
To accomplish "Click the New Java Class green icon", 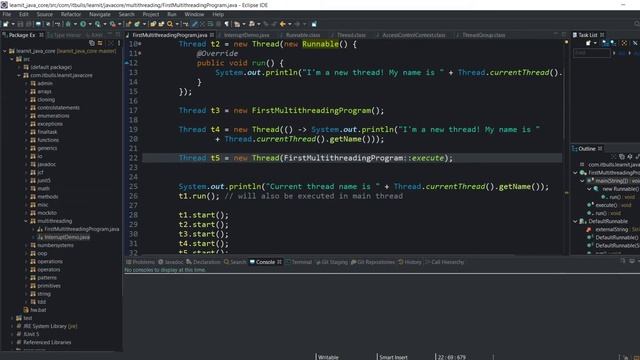I will [137, 24].
